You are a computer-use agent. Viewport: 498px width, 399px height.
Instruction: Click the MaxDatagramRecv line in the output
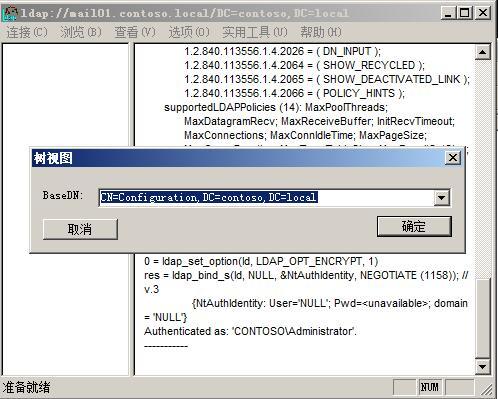[x=319, y=121]
